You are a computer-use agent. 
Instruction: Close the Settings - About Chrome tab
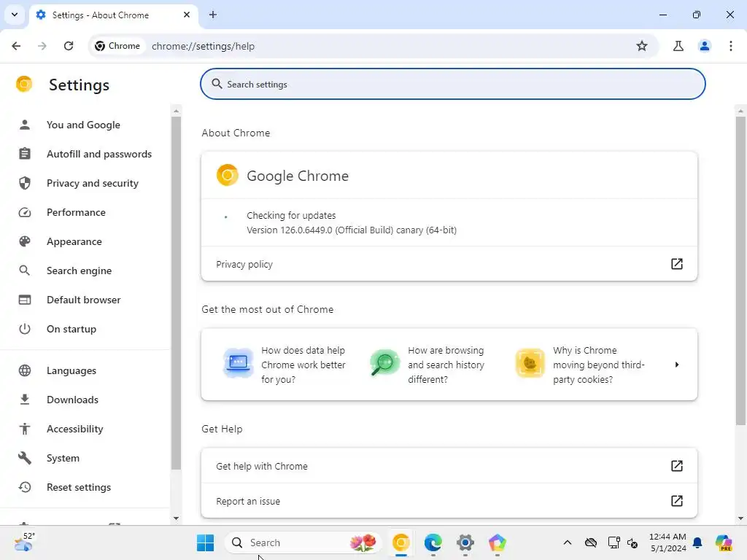(x=187, y=15)
